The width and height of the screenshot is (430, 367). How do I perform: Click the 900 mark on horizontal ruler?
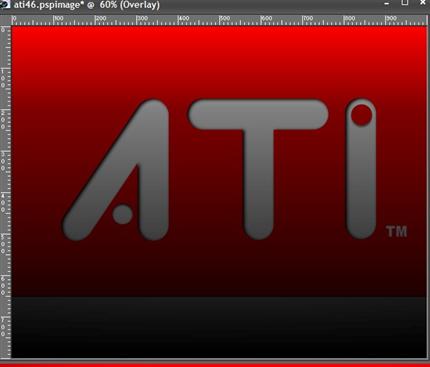click(390, 18)
